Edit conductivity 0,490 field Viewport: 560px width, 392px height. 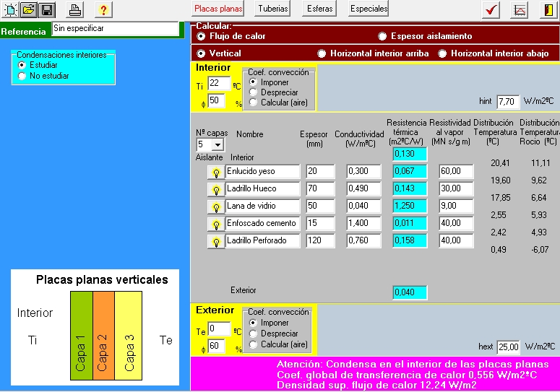(x=363, y=188)
